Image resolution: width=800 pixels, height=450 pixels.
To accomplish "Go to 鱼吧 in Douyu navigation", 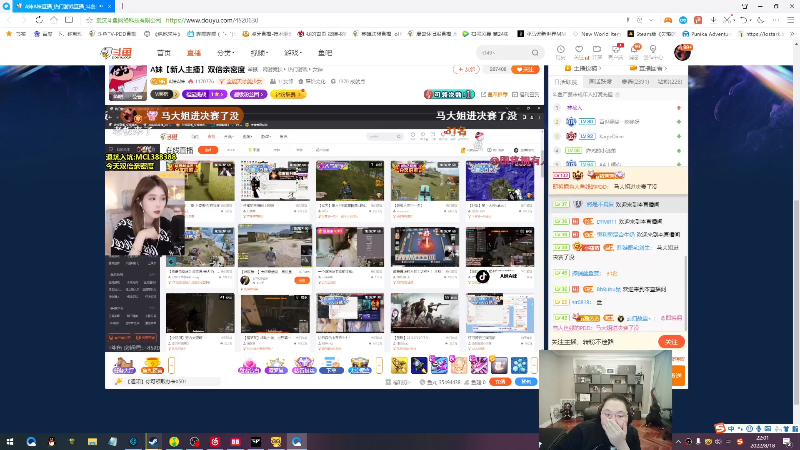I will point(325,53).
